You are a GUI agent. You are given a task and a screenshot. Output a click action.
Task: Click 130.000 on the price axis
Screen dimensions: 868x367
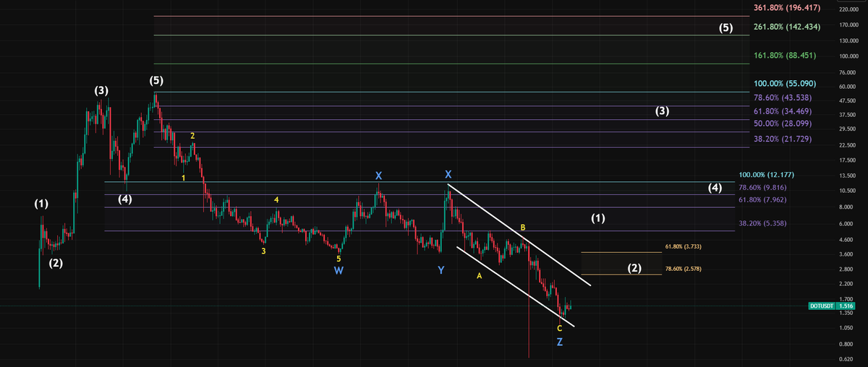(x=848, y=40)
